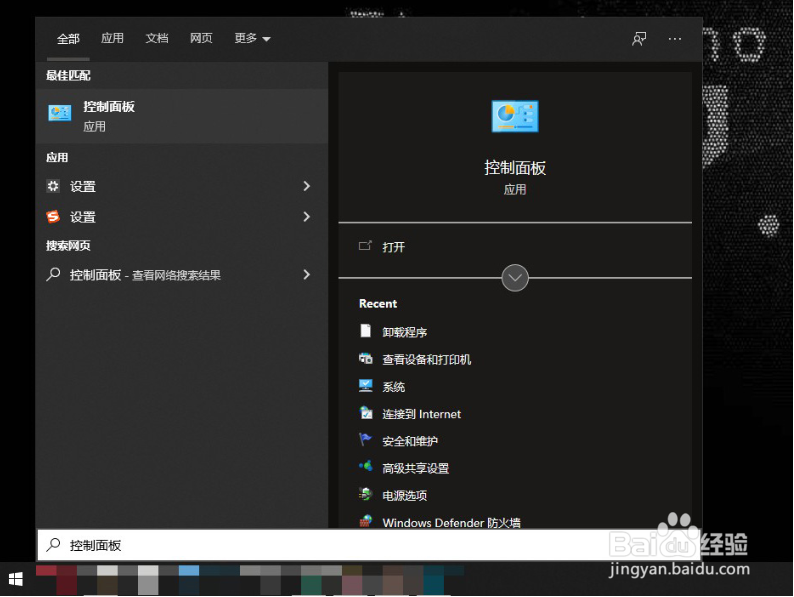Viewport: 794px width, 597px height.
Task: Open recent item 系统
Action: point(393,387)
